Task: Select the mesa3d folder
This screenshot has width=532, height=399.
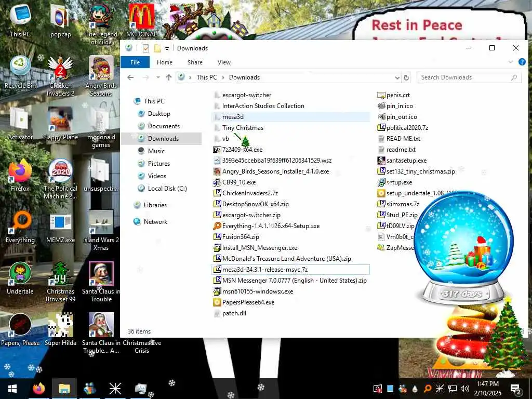Action: click(x=290, y=117)
